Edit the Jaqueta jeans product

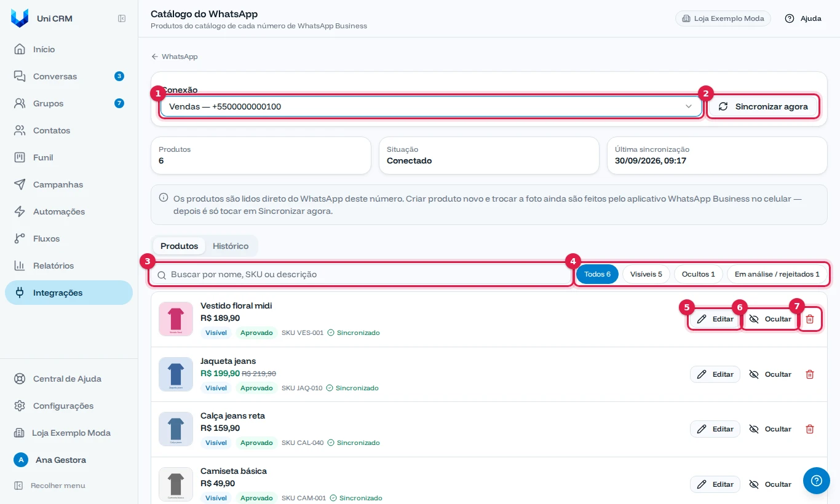[x=715, y=374]
